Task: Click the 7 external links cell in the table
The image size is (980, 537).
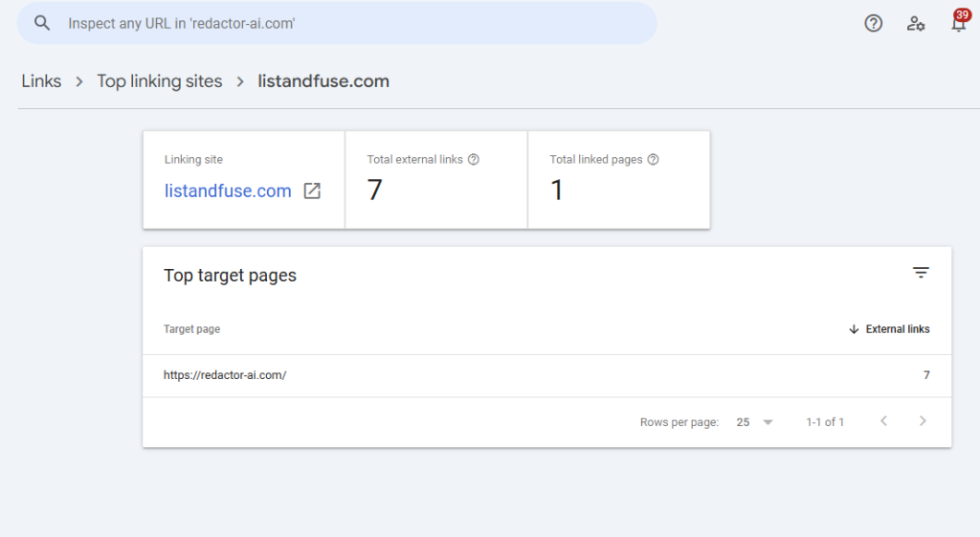Action: pyautogui.click(x=926, y=375)
